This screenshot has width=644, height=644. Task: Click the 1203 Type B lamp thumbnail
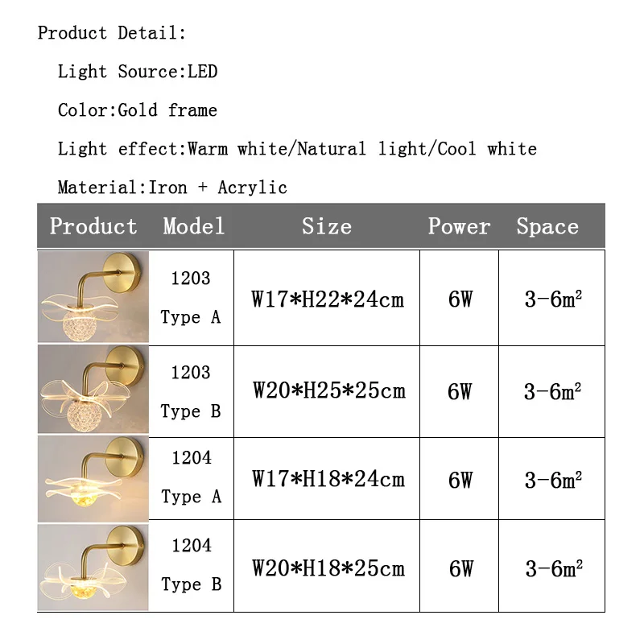[93, 389]
